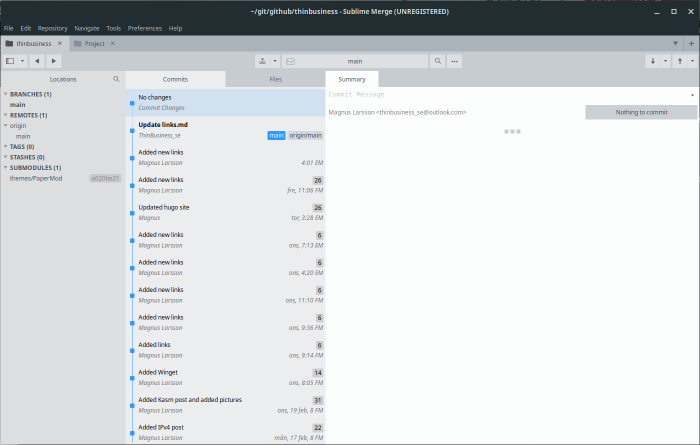Switch to the Files tab
The width and height of the screenshot is (700, 445).
coord(275,79)
